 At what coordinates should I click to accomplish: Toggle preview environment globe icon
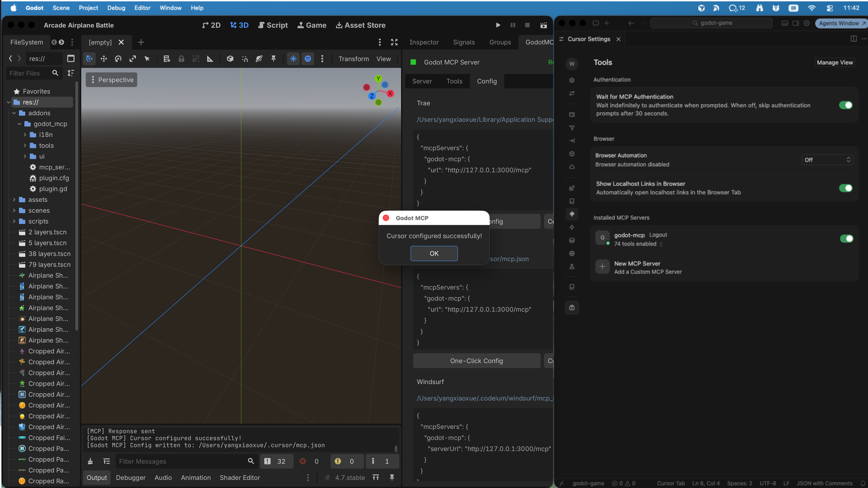[308, 59]
